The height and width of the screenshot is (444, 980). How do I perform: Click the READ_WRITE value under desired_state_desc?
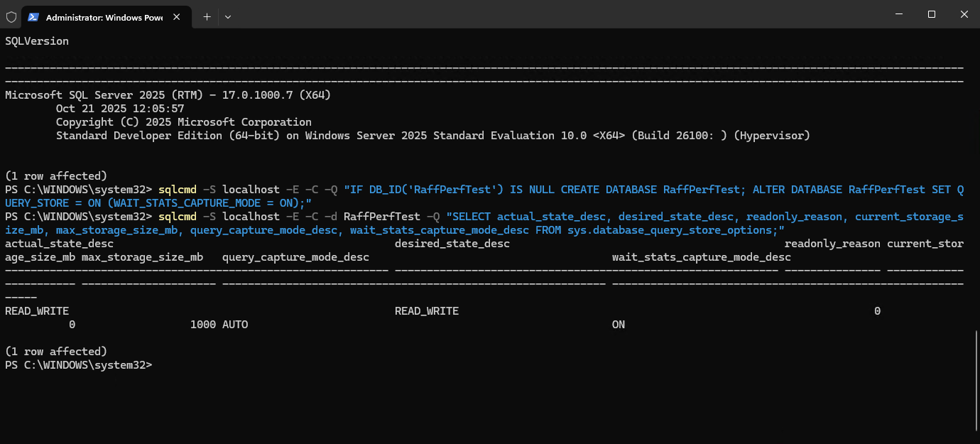coord(427,311)
